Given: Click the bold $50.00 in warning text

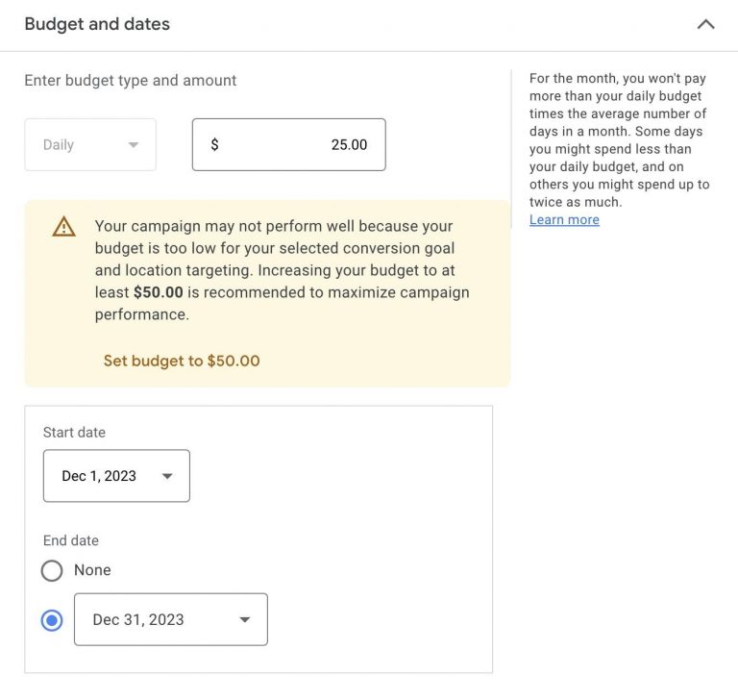Looking at the screenshot, I should click(159, 292).
